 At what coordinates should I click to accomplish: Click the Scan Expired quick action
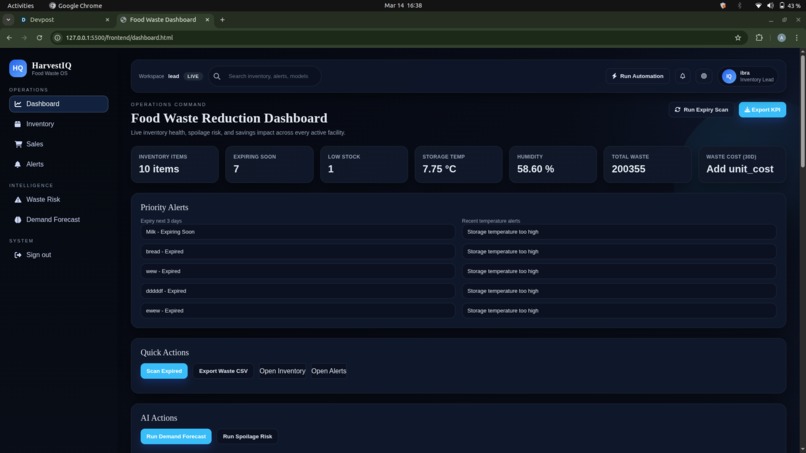(x=164, y=371)
